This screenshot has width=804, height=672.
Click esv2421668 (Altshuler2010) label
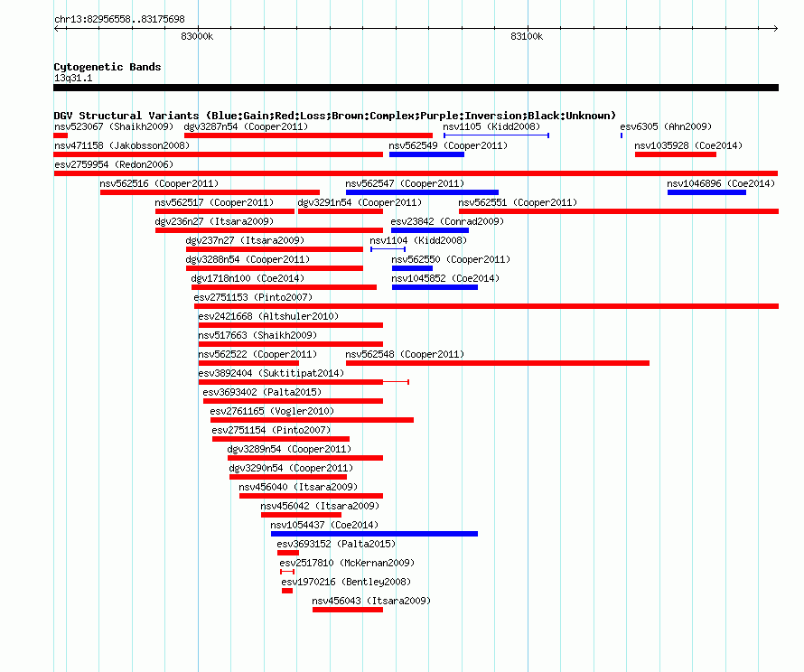point(268,316)
